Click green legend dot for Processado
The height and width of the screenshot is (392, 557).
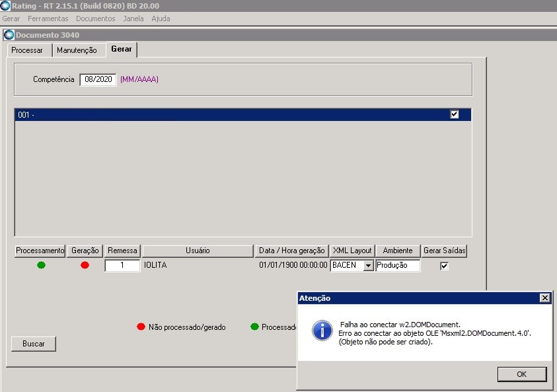254,327
